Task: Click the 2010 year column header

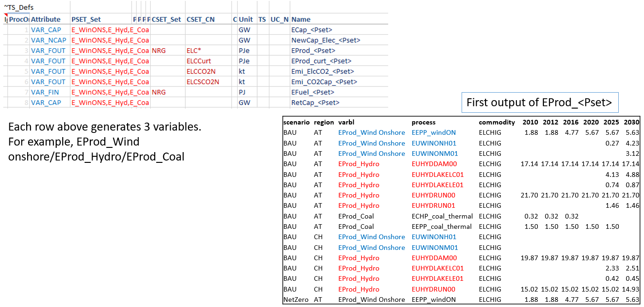Action: point(530,122)
